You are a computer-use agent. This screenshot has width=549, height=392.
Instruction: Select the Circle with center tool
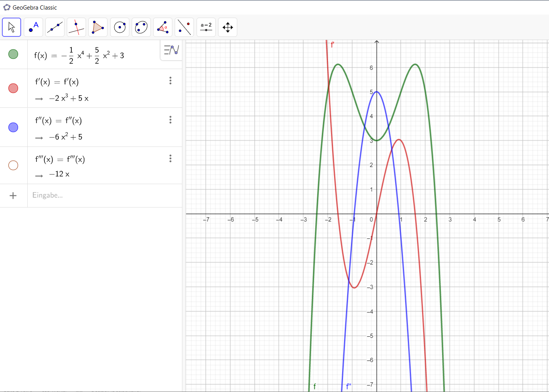(120, 27)
